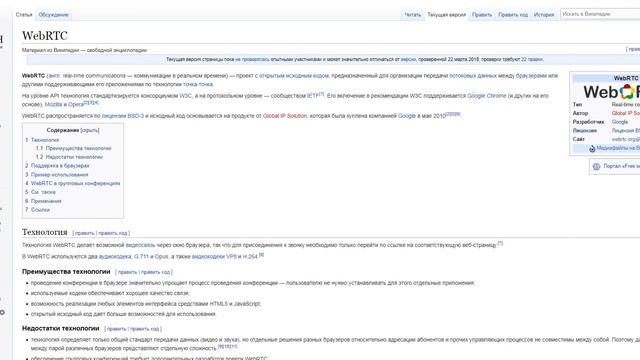Switch to the Обсуждение tab
Viewport: 640px width, 360px height.
pyautogui.click(x=53, y=15)
